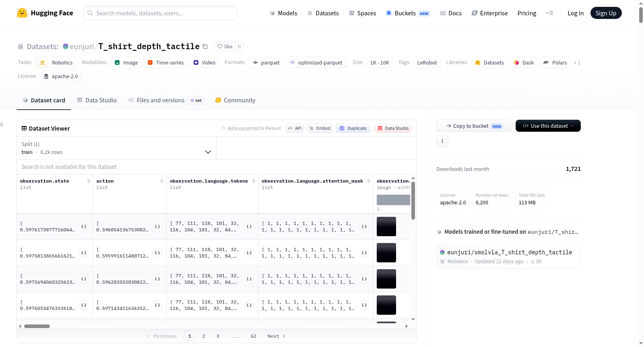Go to Datasets in the navigation
The height and width of the screenshot is (347, 644).
pos(323,13)
